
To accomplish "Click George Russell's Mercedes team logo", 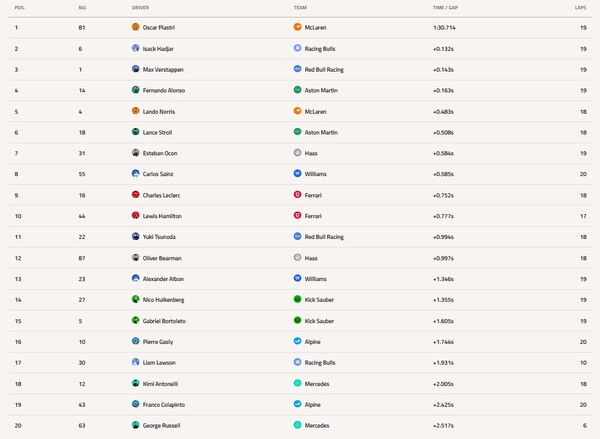I will [x=297, y=425].
